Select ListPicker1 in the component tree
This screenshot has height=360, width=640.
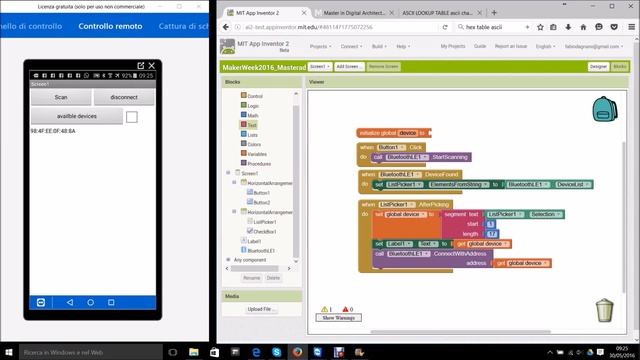pos(262,222)
